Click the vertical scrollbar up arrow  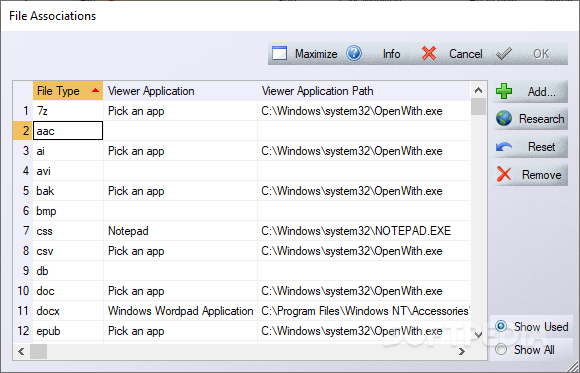pyautogui.click(x=478, y=90)
